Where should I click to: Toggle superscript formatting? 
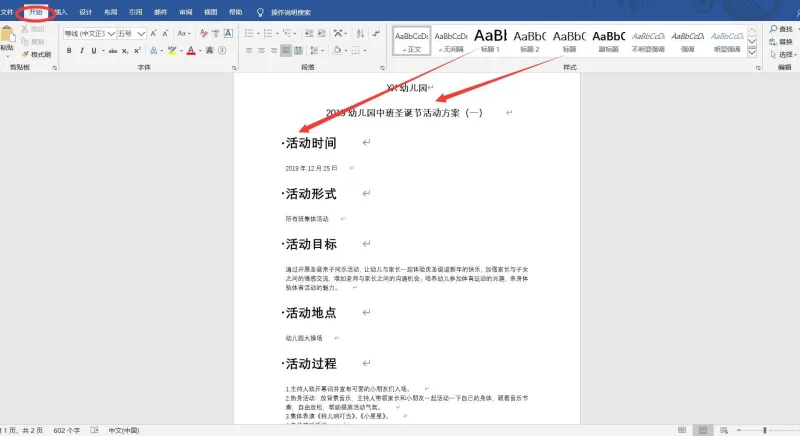(137, 50)
